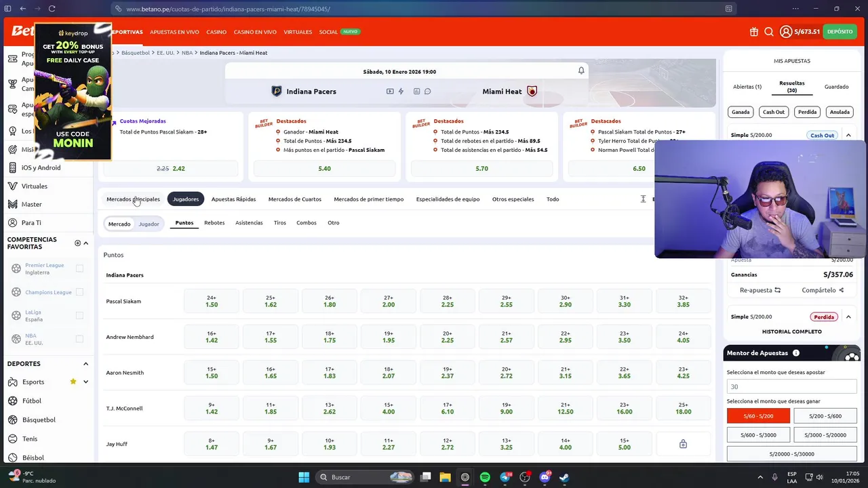Select the 5.40 Bet Builder odds
This screenshot has height=488, width=868.
pos(324,168)
